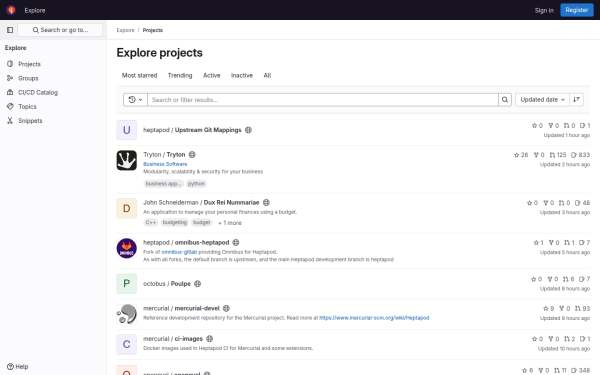Image resolution: width=600 pixels, height=375 pixels.
Task: Click omnibus-heptapod project avatar
Action: pos(127,248)
